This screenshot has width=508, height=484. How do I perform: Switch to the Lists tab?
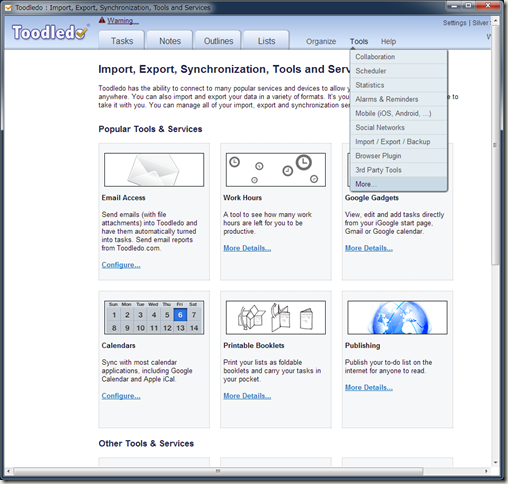[x=266, y=41]
